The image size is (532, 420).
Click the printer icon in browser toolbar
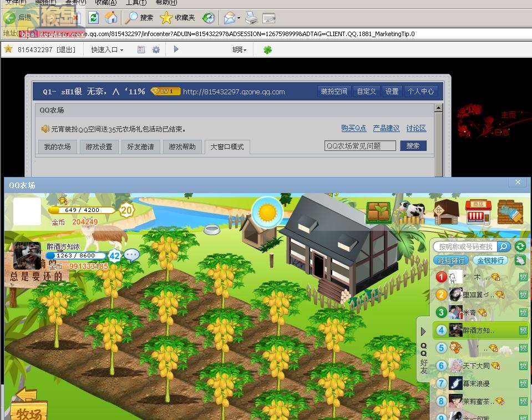tap(251, 18)
